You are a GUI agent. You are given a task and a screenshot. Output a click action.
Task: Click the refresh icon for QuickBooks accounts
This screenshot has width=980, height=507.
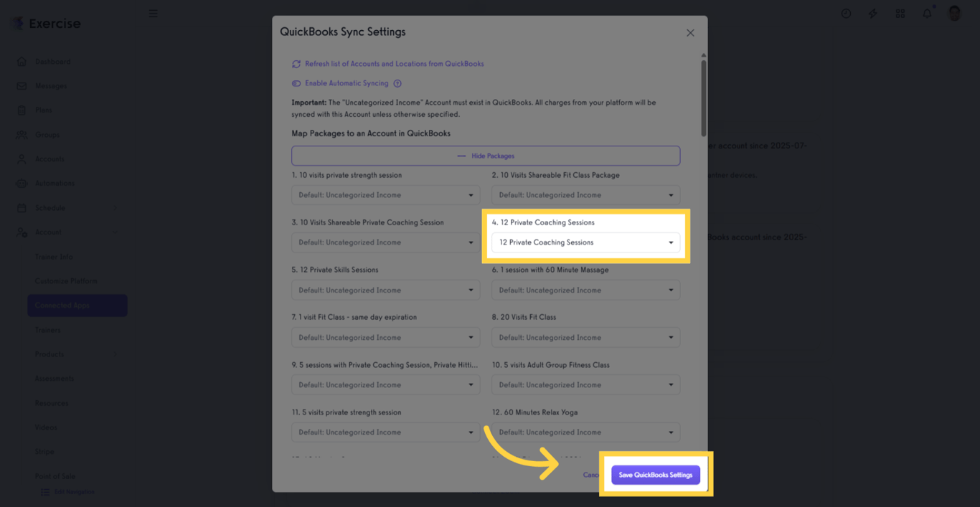coord(296,64)
